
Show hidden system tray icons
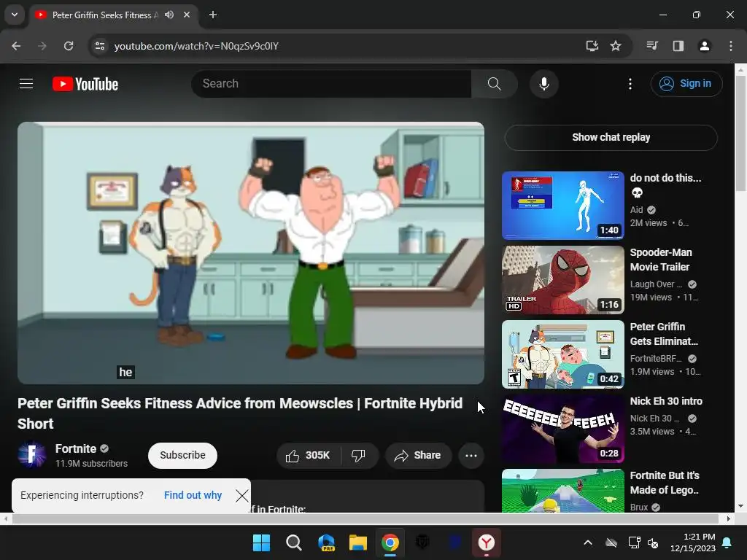click(x=588, y=542)
